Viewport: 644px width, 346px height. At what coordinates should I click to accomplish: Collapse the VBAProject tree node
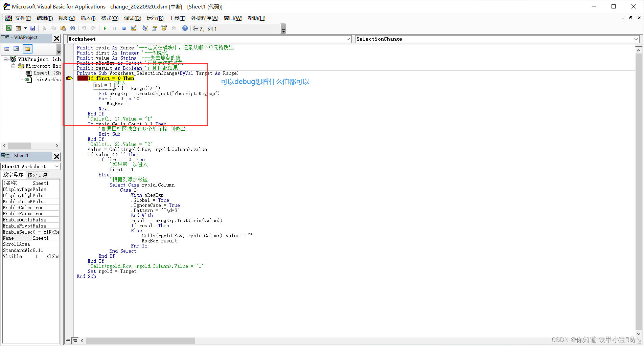click(x=5, y=59)
